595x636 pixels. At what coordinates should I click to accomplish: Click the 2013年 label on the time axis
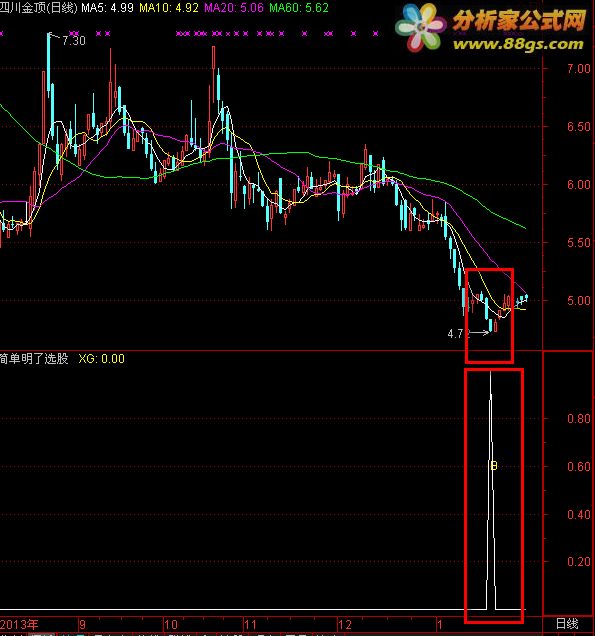(x=19, y=624)
